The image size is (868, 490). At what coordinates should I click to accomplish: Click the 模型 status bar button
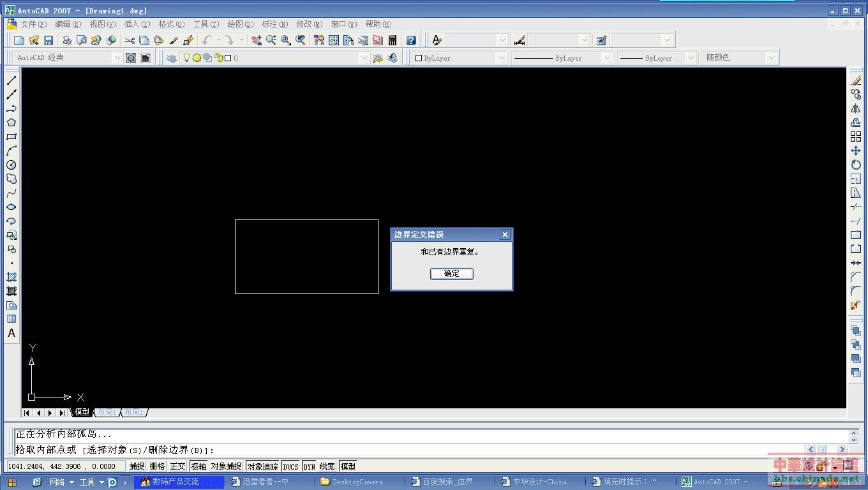(348, 466)
